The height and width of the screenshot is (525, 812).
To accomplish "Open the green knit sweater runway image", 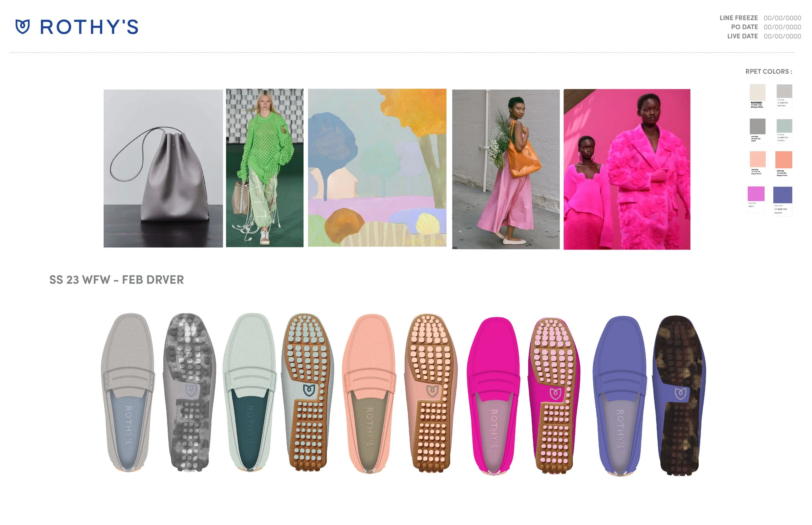I will click(264, 168).
